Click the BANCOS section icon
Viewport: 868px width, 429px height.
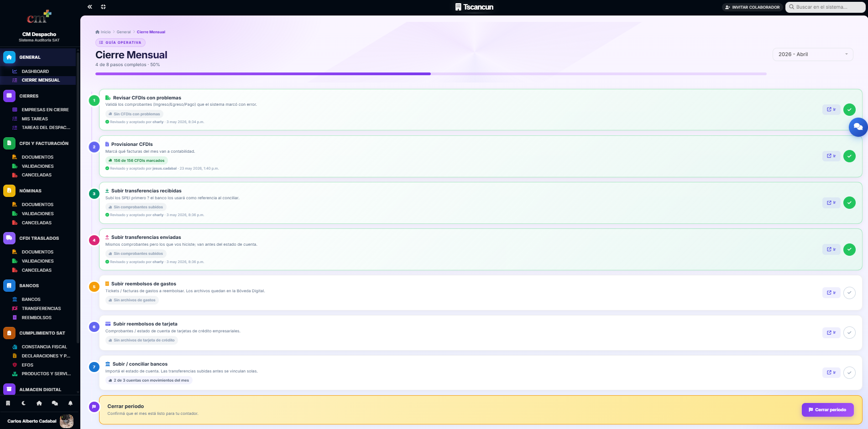click(x=9, y=285)
